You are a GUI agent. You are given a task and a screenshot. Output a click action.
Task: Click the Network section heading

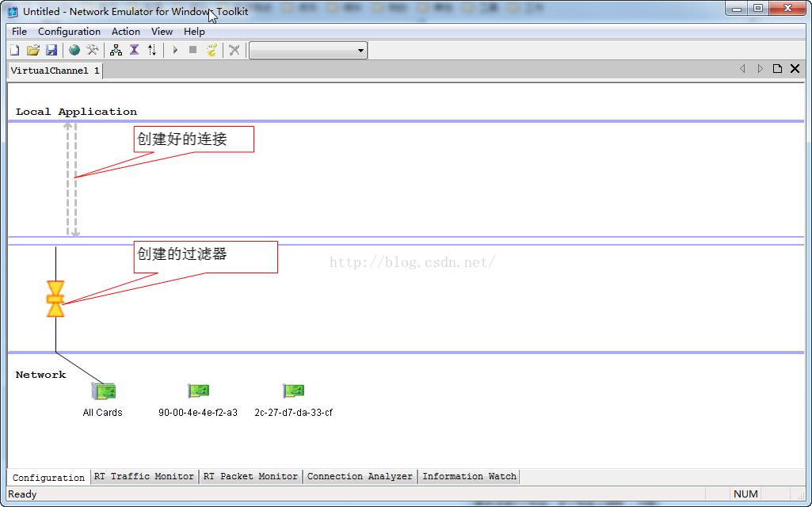tap(41, 375)
